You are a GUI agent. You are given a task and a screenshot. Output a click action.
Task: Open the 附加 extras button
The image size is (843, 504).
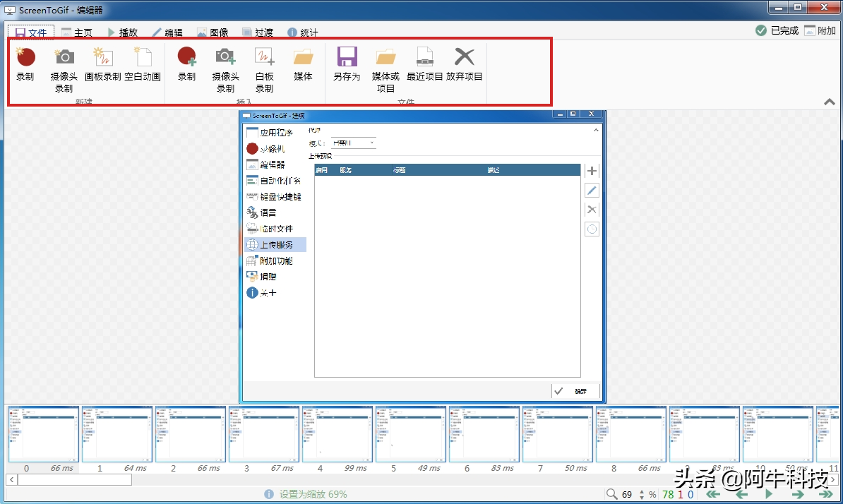(x=820, y=30)
